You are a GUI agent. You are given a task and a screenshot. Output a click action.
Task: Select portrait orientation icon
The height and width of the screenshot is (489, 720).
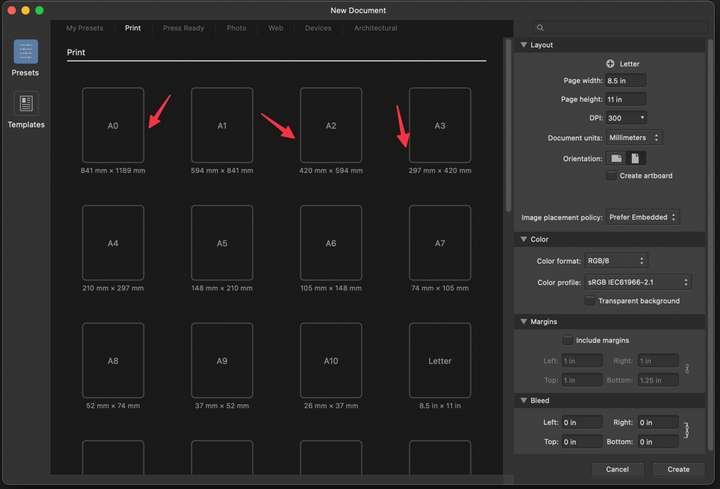[x=635, y=158]
